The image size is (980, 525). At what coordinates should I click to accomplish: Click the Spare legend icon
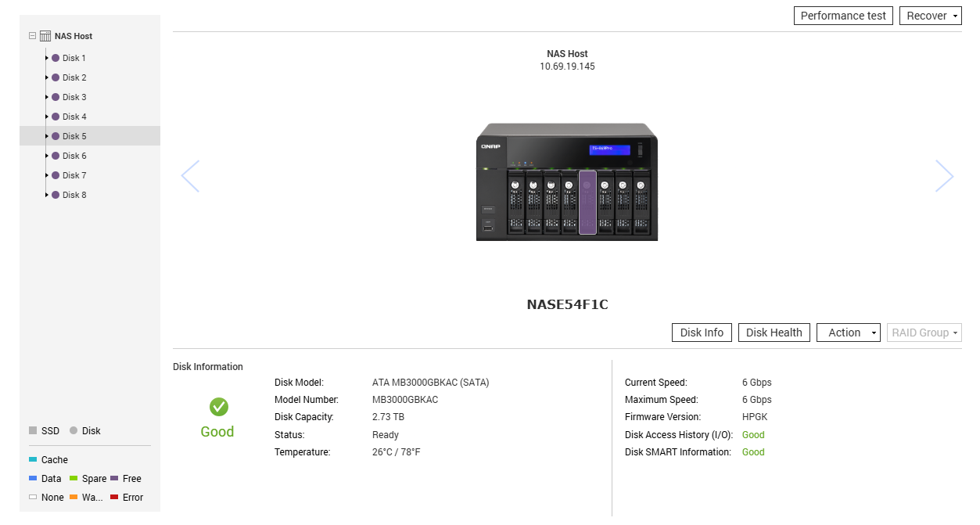[x=75, y=478]
